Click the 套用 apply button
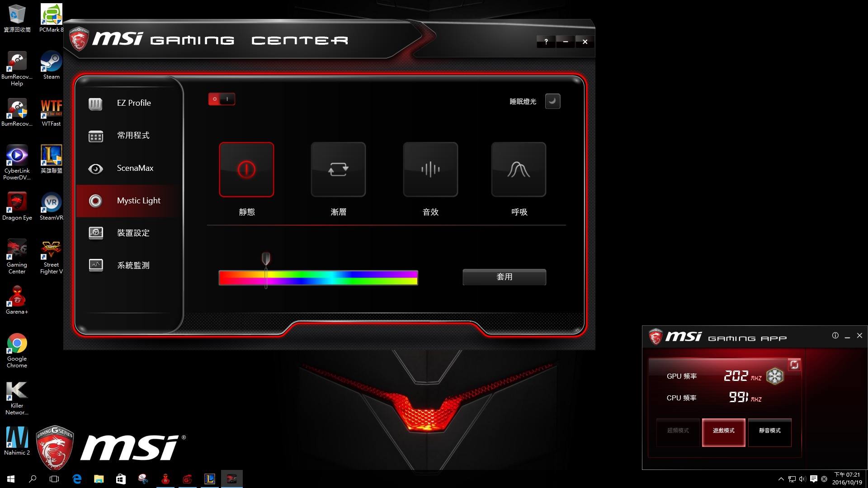 505,277
